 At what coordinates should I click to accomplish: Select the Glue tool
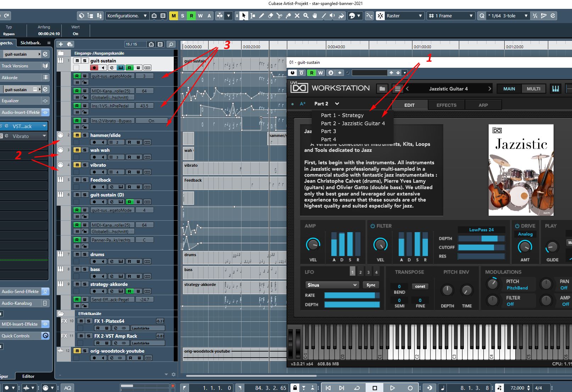click(x=288, y=16)
